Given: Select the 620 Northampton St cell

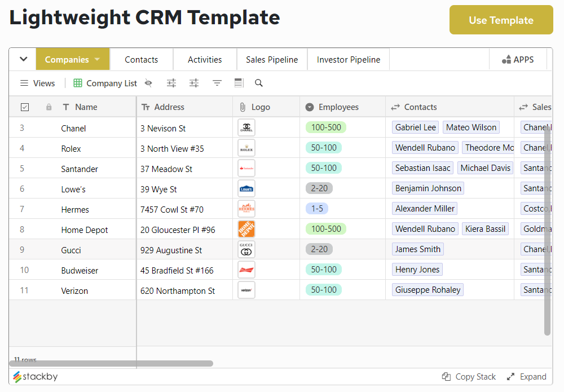Looking at the screenshot, I should click(x=185, y=290).
